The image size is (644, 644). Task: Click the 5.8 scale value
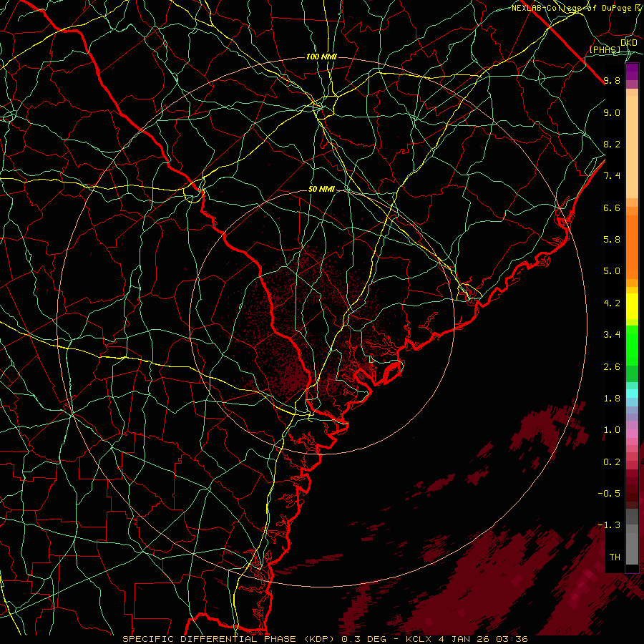612,240
